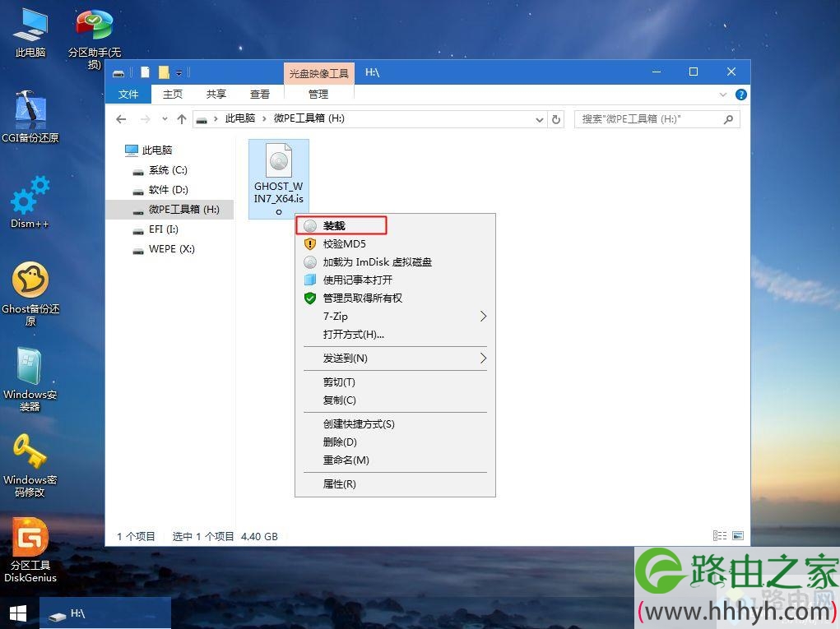Open CGI backup restore tool
This screenshot has width=840, height=629.
click(30, 117)
